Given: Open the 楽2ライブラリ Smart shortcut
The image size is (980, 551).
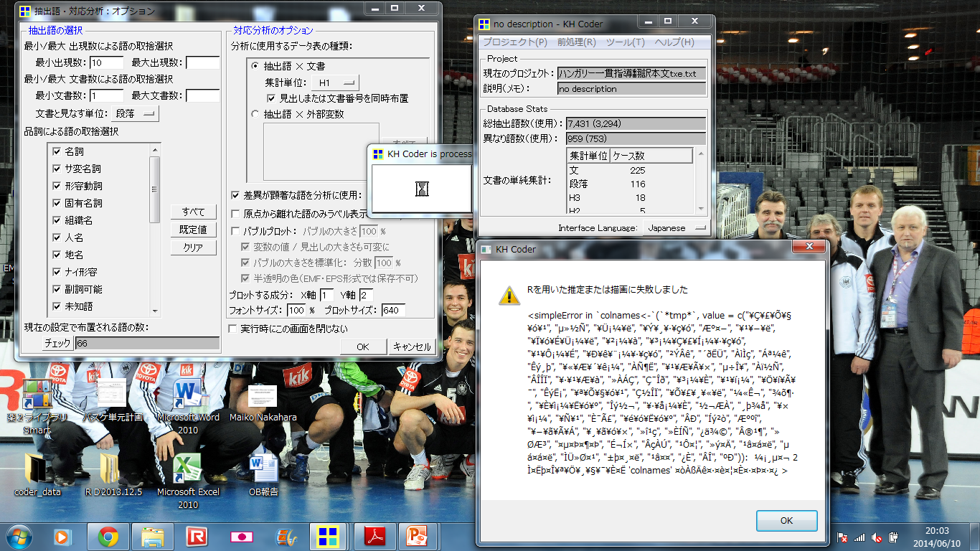Looking at the screenshot, I should (x=37, y=407).
